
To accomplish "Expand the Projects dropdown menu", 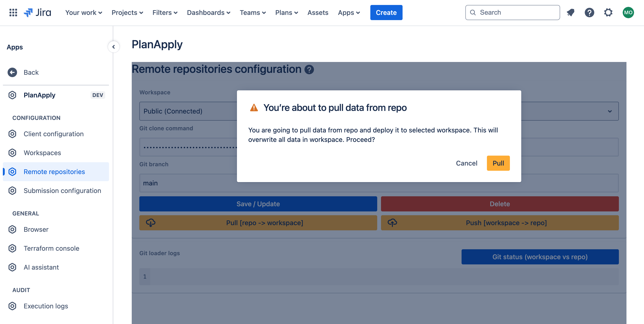I will point(127,13).
